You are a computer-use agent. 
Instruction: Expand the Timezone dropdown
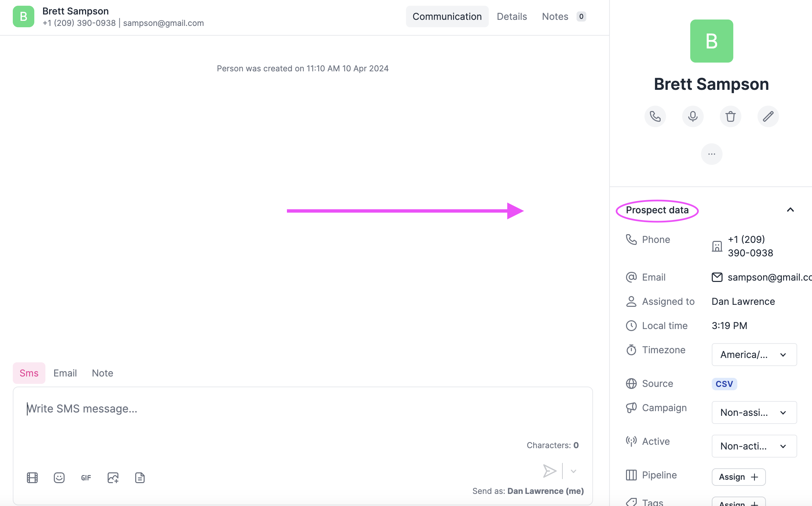[754, 355]
